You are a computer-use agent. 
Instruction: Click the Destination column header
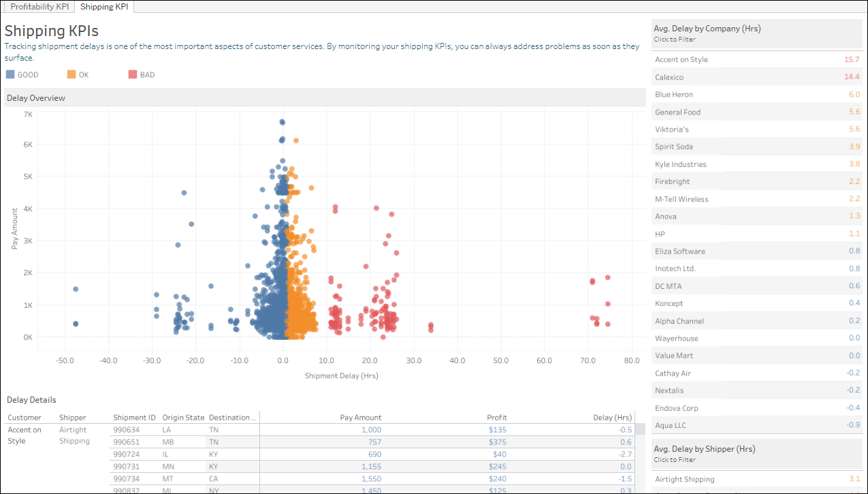pyautogui.click(x=233, y=418)
